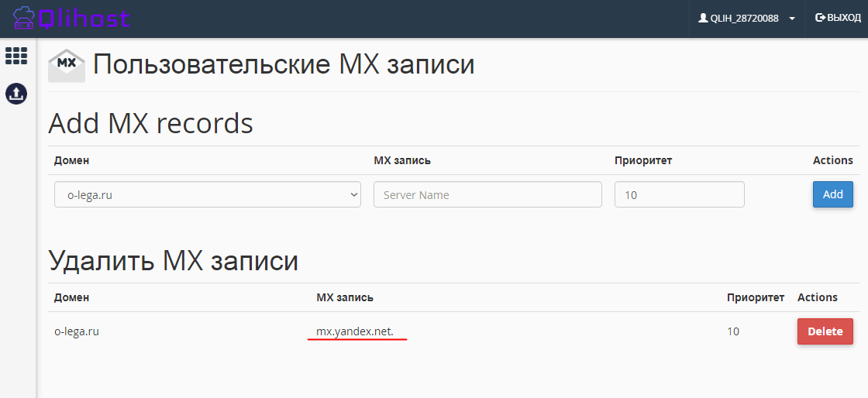
Task: Click the upload icon in sidebar
Action: tap(16, 94)
